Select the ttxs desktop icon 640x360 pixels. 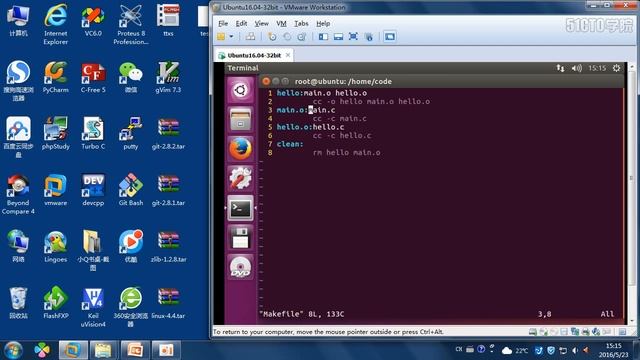(168, 20)
